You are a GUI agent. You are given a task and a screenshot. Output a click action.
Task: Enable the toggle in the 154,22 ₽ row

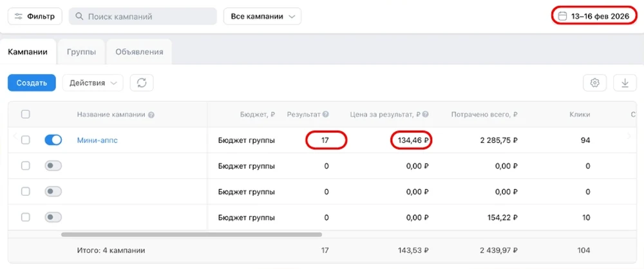53,218
